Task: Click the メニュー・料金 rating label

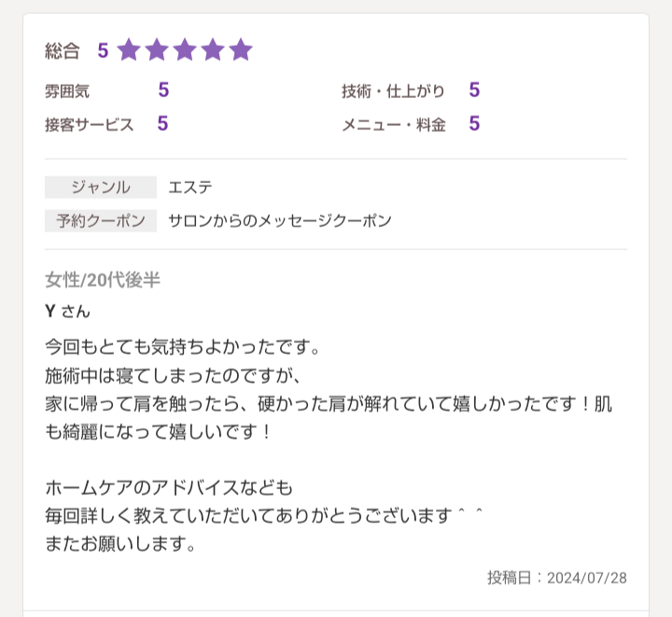Action: (x=394, y=125)
